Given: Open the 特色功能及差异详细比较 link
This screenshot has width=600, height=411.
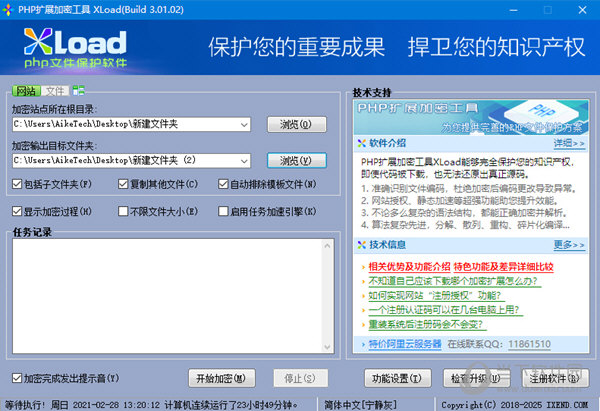Looking at the screenshot, I should point(504,267).
